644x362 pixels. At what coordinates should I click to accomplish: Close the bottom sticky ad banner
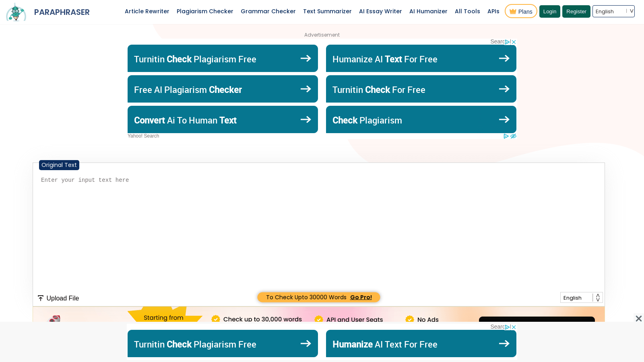tap(638, 319)
